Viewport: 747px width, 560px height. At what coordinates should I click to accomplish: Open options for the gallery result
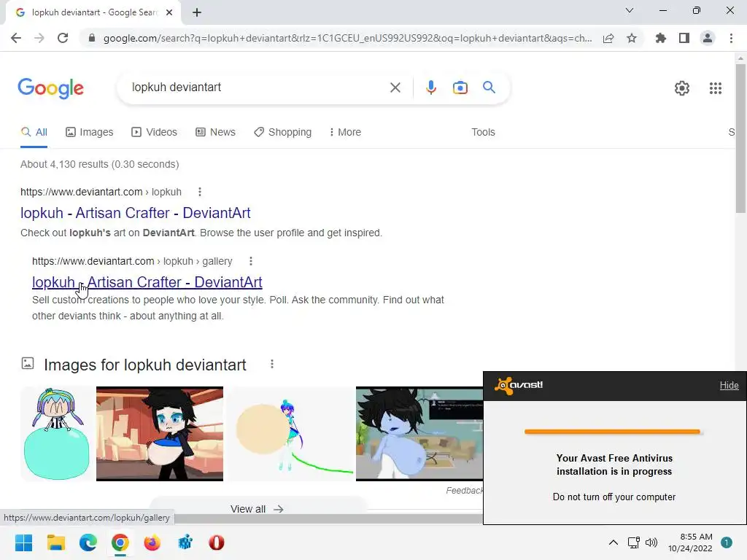(251, 261)
